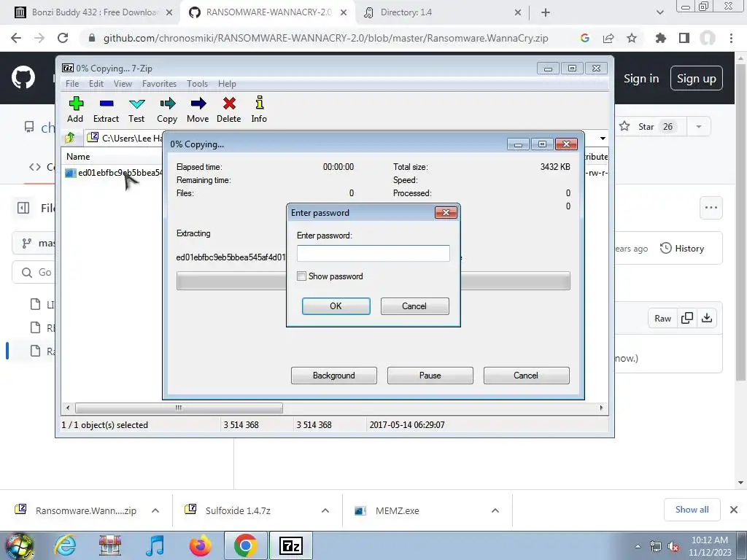Copy raw file icon on GitHub

click(687, 318)
